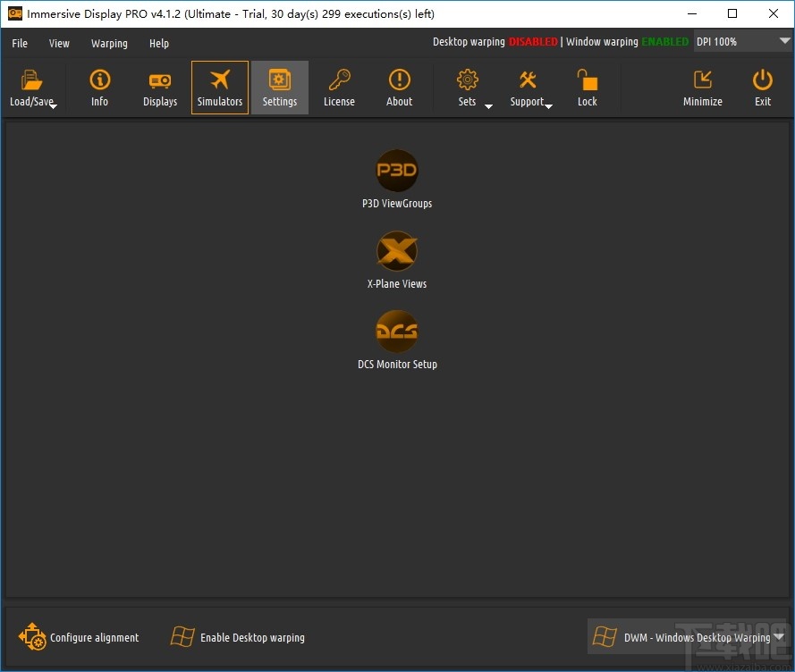Open the Load/Save toolbar icon
This screenshot has width=795, height=672.
tap(31, 80)
